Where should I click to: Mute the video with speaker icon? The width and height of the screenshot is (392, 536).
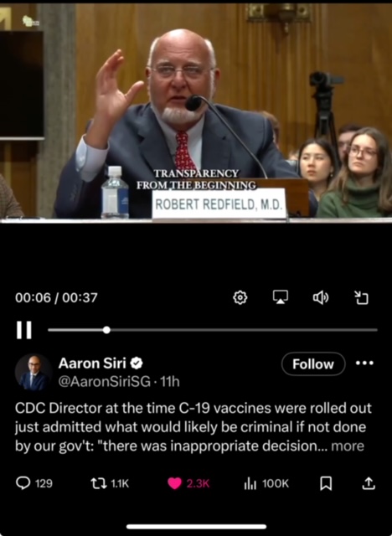point(321,298)
